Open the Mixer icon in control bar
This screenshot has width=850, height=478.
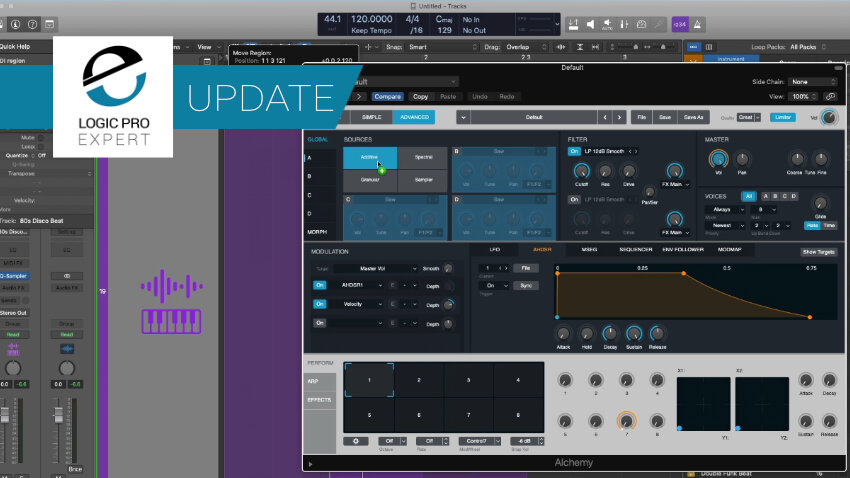(x=624, y=24)
